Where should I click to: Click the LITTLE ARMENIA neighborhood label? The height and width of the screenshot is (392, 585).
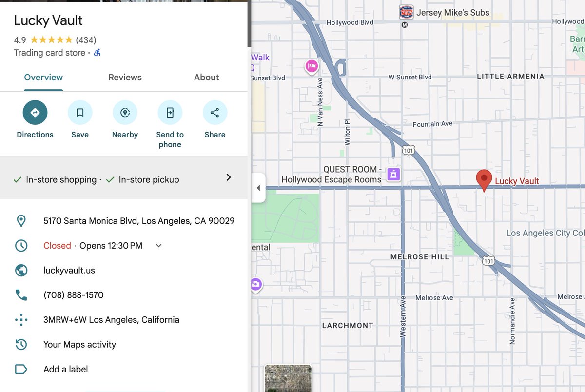(510, 77)
